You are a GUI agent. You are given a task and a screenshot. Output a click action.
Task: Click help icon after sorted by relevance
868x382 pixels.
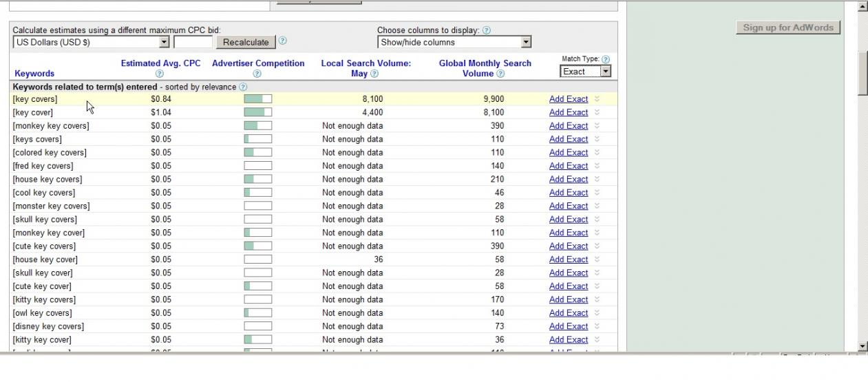tap(243, 87)
